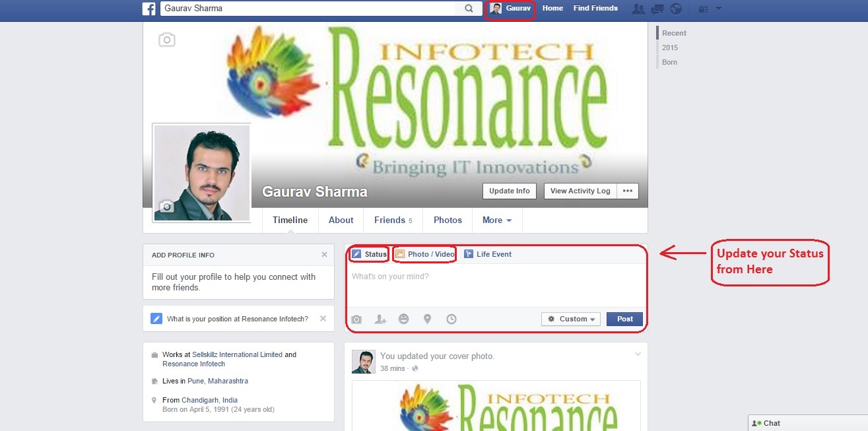The image size is (868, 431).
Task: Click the Lives in home icon
Action: click(155, 381)
